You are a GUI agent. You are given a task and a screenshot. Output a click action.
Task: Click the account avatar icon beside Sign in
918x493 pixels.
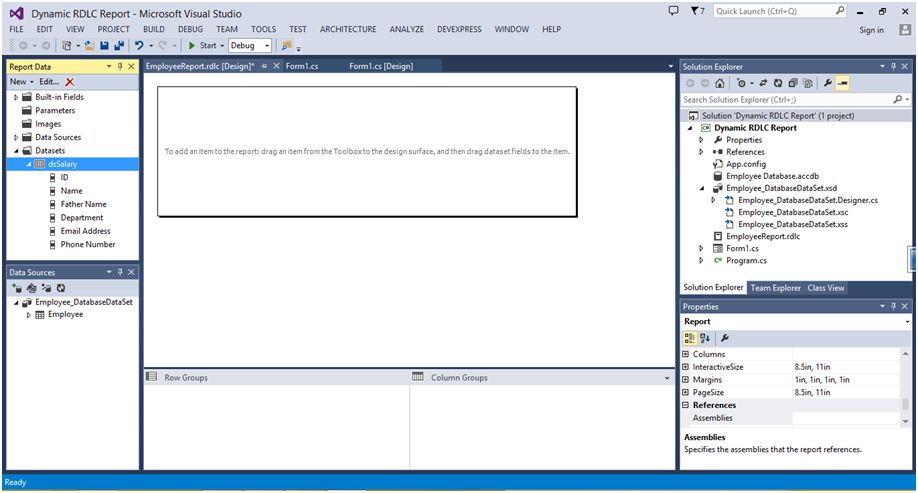[905, 30]
